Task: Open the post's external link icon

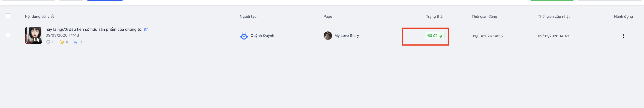Action: coord(146,29)
